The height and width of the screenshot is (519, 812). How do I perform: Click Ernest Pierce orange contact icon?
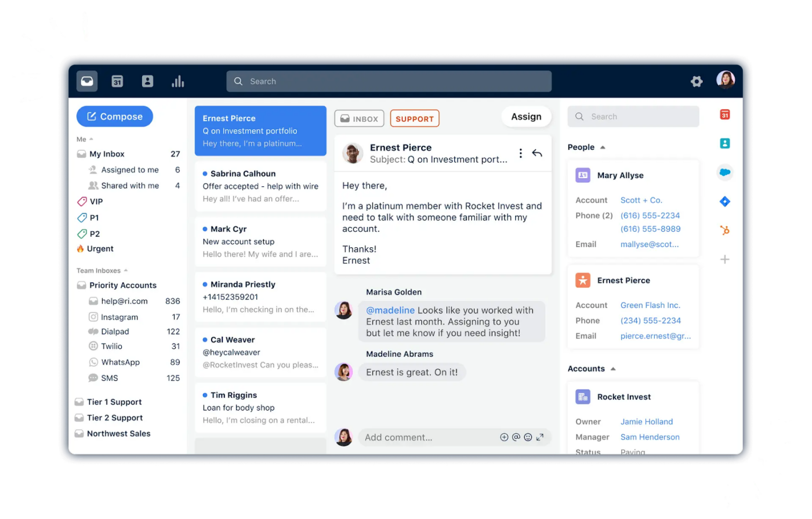pos(583,280)
